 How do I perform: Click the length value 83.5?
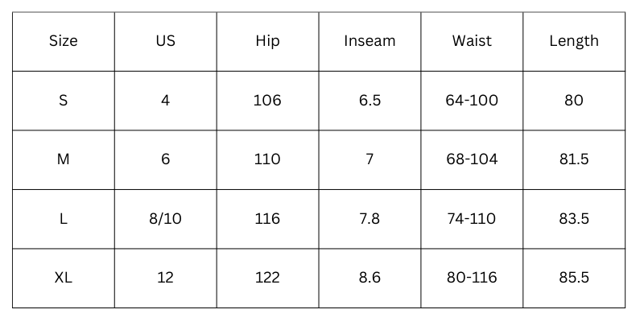tap(574, 219)
